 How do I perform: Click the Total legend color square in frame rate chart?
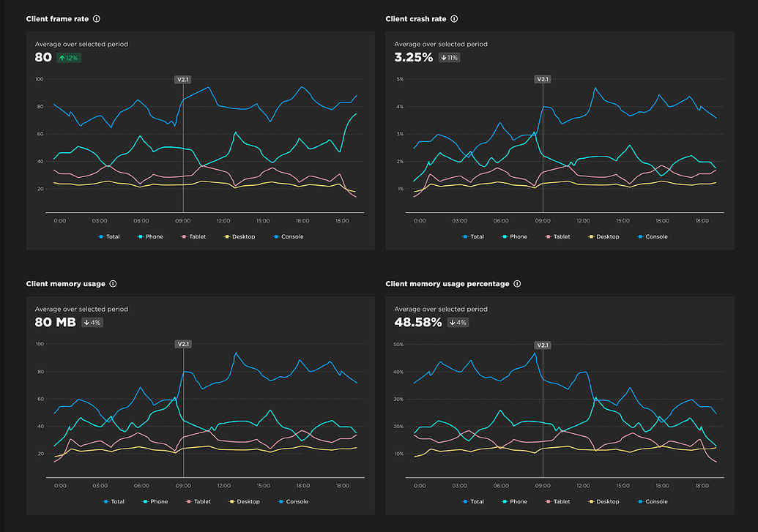pyautogui.click(x=100, y=236)
